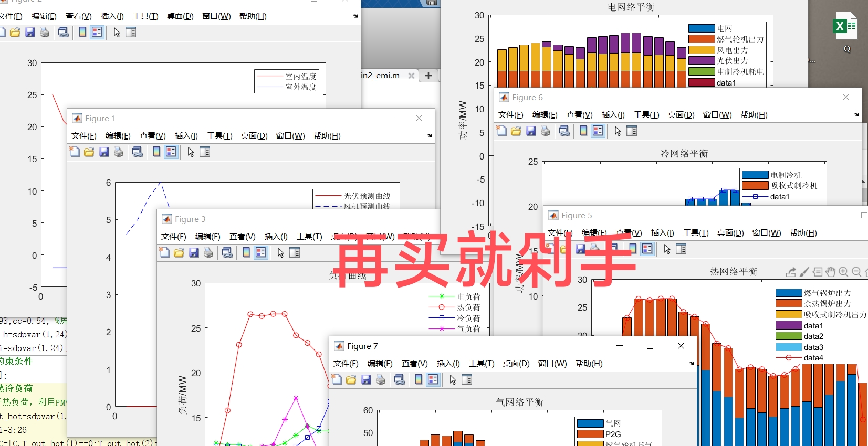Viewport: 868px width, 446px height.
Task: Open Property Inspector in Figure 3 toolbar
Action: [x=295, y=252]
